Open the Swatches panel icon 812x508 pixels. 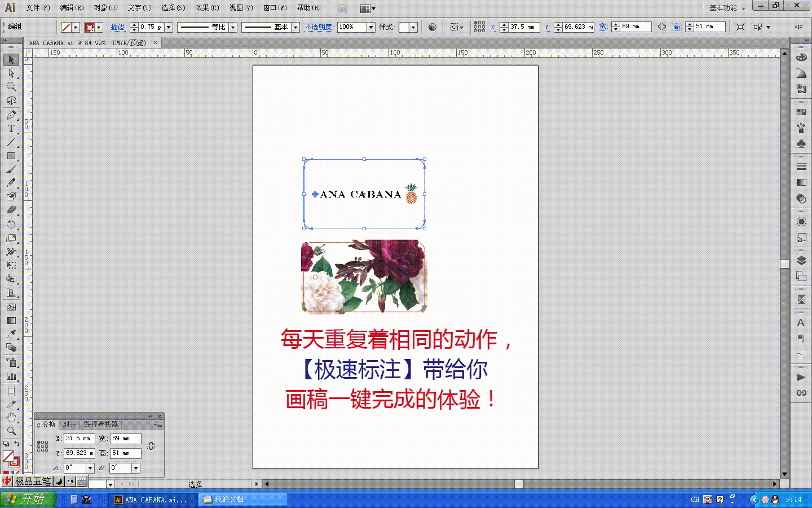pos(801,112)
